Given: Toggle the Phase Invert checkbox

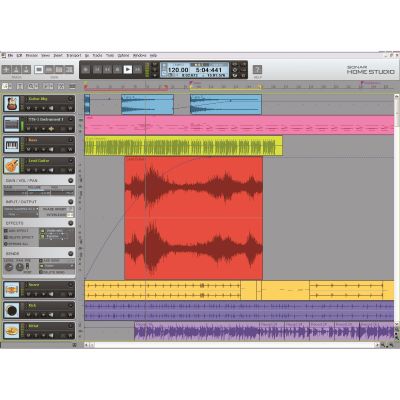Looking at the screenshot, I should click(x=70, y=209).
